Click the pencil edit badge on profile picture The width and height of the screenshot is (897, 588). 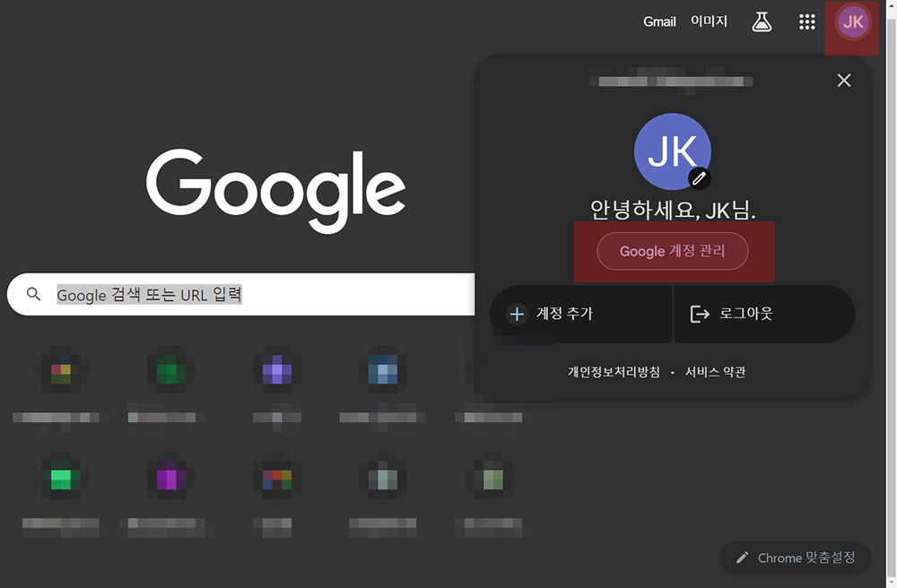(x=699, y=178)
